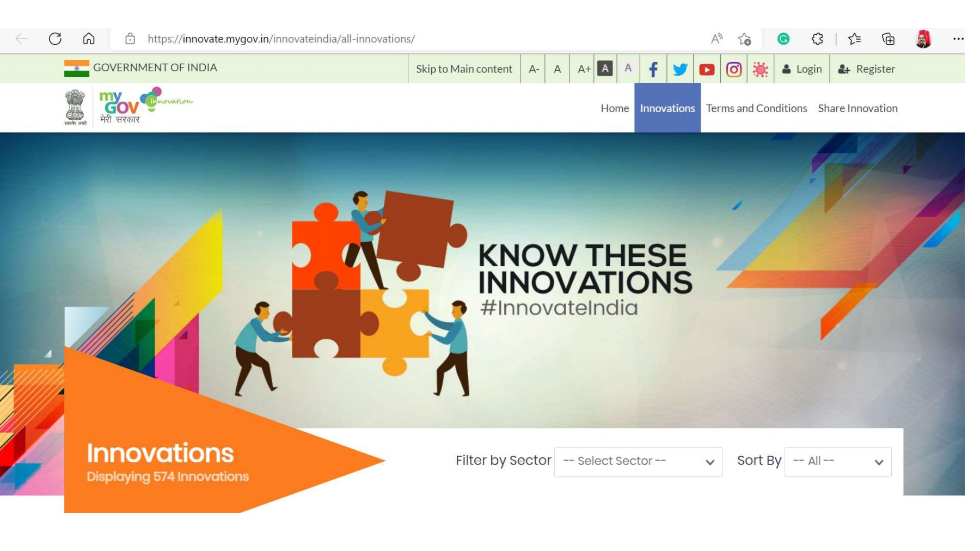Click the browser address bar URL
The image size is (980, 551).
[281, 39]
